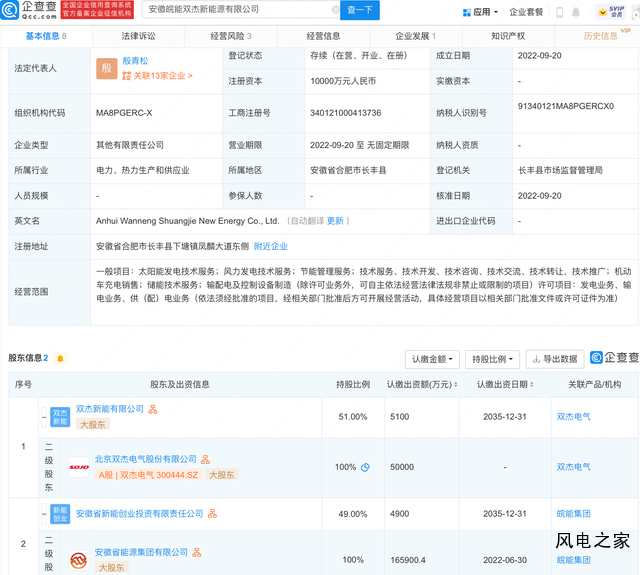Open 安徽省能源集团有限公司 link
Viewport: 640px width, 575px height.
pos(141,552)
